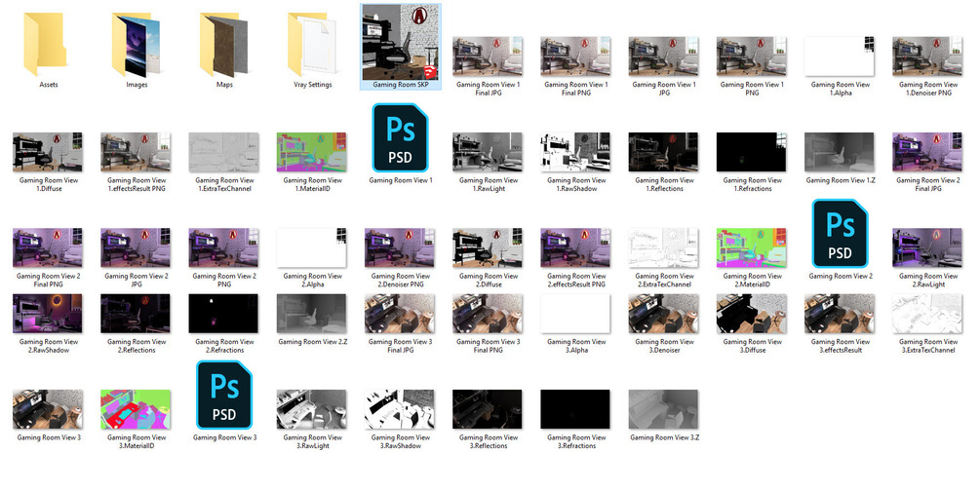Viewport: 980px width, 491px height.
Task: Click Gaming Room View 3 rendered image thumbnail
Action: point(48,410)
